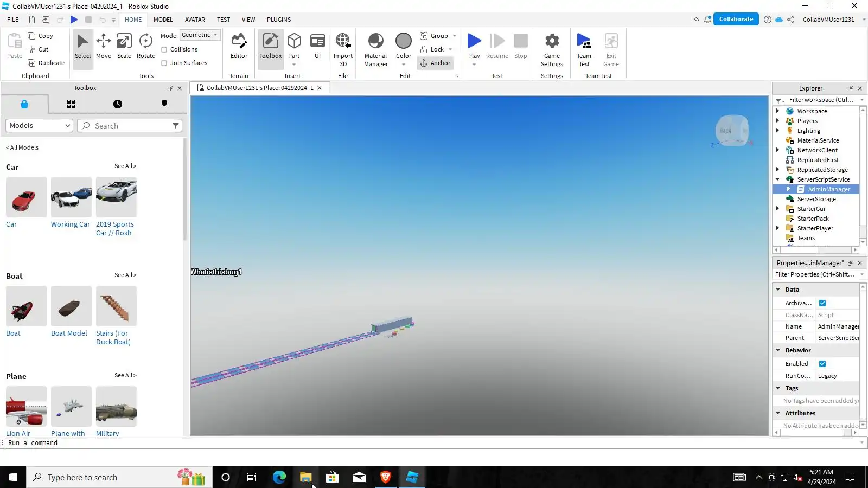Image resolution: width=868 pixels, height=488 pixels.
Task: Open Windows Start menu
Action: pyautogui.click(x=13, y=477)
